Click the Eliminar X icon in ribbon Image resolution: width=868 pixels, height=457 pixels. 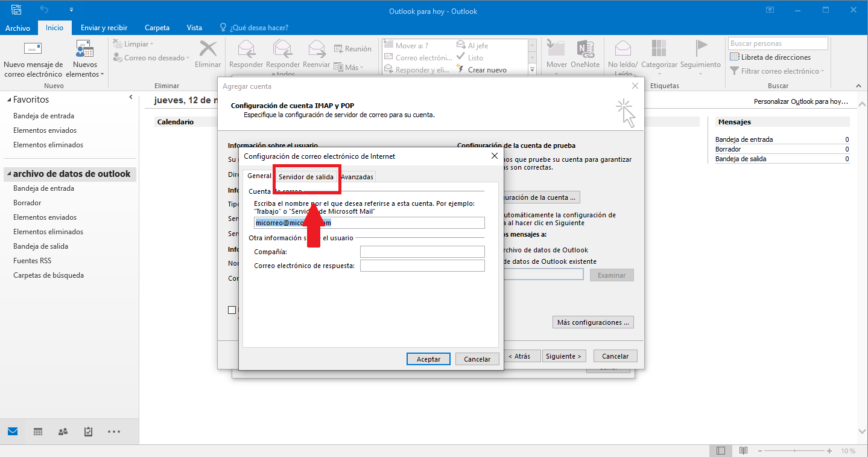[x=208, y=49]
